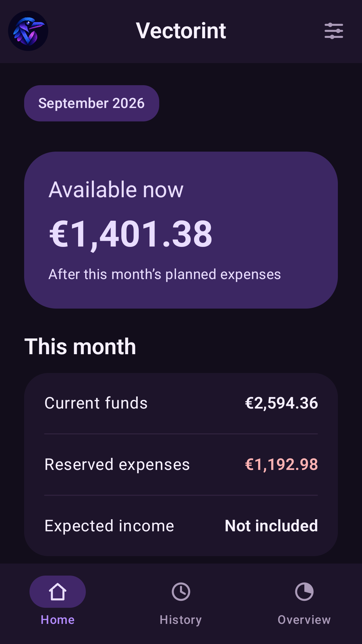Tap the History clock icon

(181, 592)
